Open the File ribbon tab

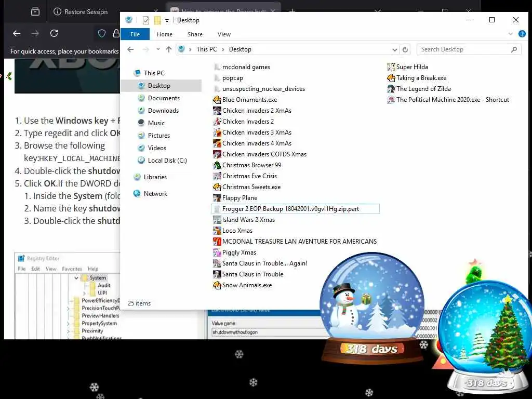click(135, 34)
